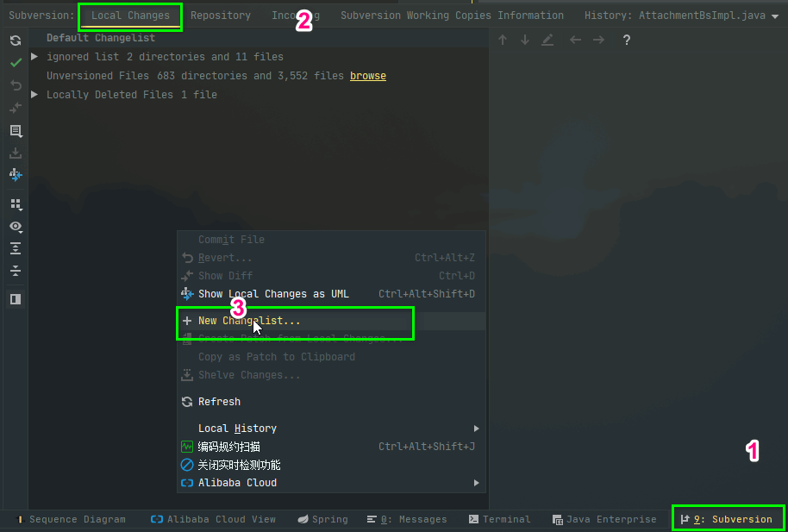The image size is (788, 532).
Task: Switch to the Local Changes tab
Action: pos(130,16)
